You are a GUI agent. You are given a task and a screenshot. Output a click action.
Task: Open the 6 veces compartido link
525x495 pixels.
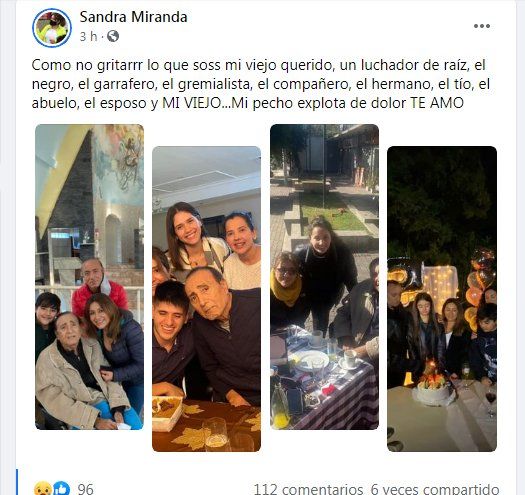click(x=435, y=489)
